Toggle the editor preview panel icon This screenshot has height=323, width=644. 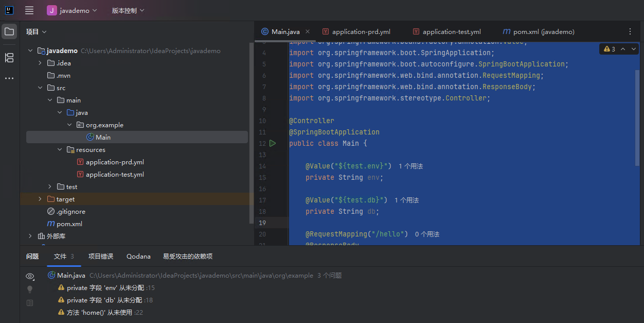coord(30,303)
